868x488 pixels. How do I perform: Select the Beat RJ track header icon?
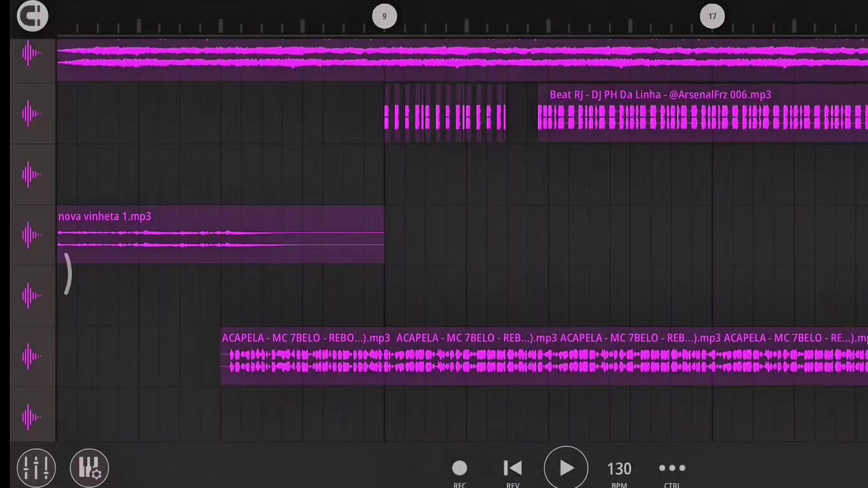pos(33,113)
